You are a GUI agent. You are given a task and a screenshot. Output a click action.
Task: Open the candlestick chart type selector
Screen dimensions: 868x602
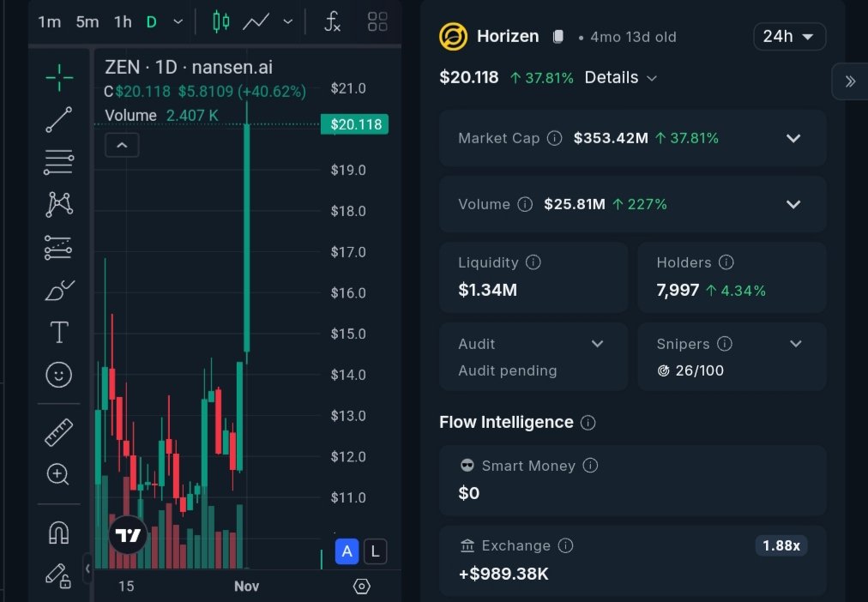pos(221,21)
